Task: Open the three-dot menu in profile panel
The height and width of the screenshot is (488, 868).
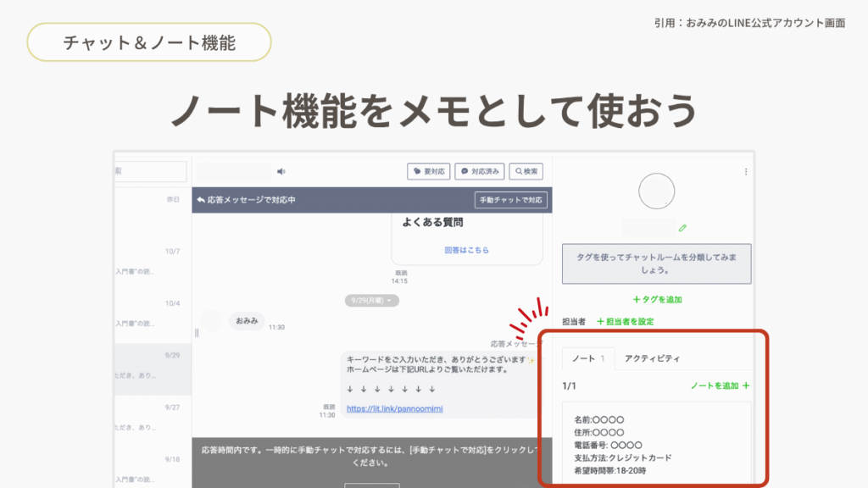Action: [746, 171]
